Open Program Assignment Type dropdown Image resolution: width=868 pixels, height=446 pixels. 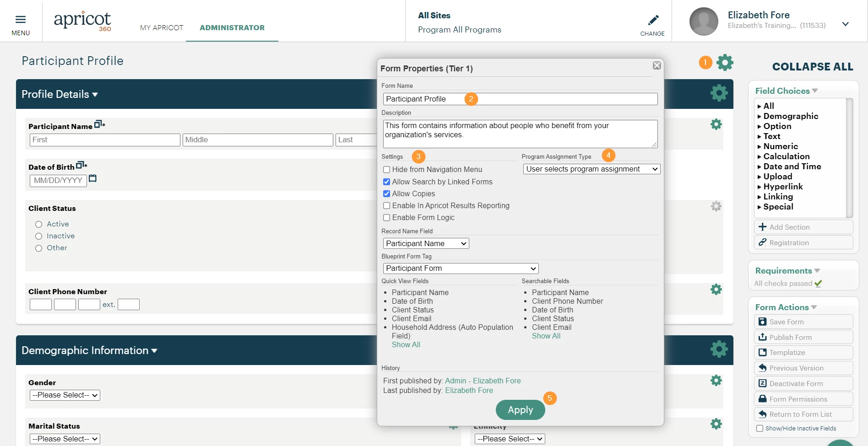[591, 169]
